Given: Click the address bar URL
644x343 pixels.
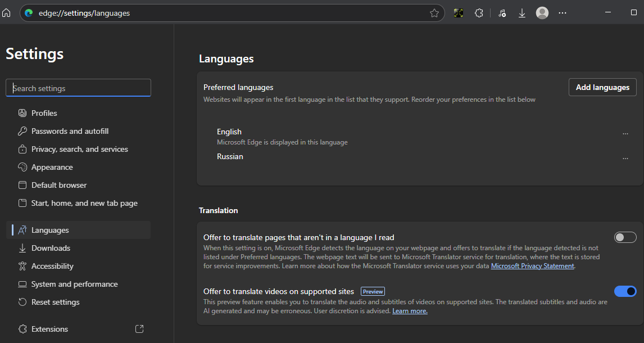Looking at the screenshot, I should click(84, 13).
